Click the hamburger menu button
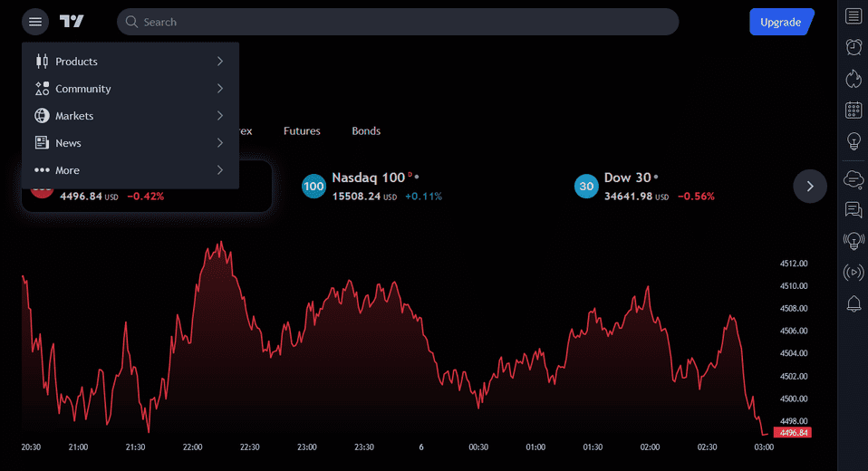 [x=35, y=22]
